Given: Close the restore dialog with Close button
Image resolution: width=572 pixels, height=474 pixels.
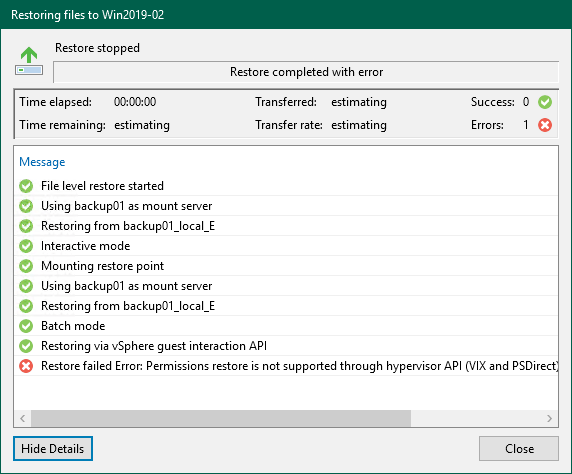Looking at the screenshot, I should coord(519,448).
